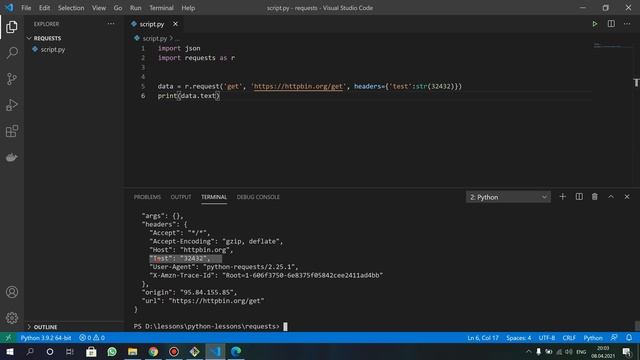Open Windows Start menu
This screenshot has width=640, height=360.
(9, 351)
